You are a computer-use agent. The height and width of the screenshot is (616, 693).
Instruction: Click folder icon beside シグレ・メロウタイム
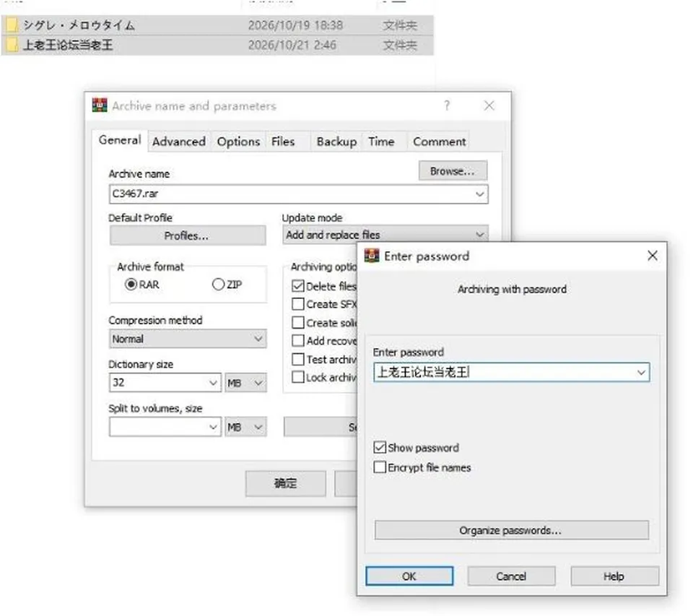12,25
